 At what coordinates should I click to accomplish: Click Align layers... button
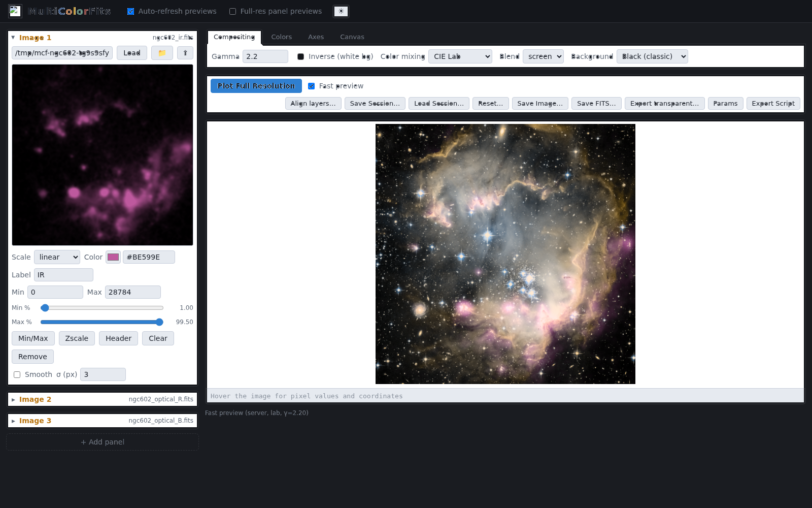point(313,103)
